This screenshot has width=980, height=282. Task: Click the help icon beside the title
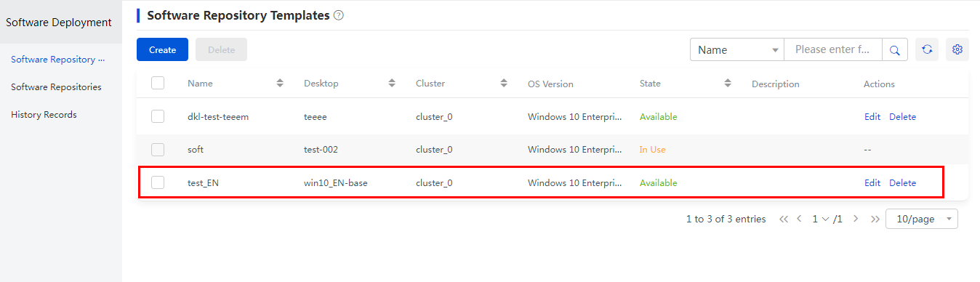click(x=339, y=15)
